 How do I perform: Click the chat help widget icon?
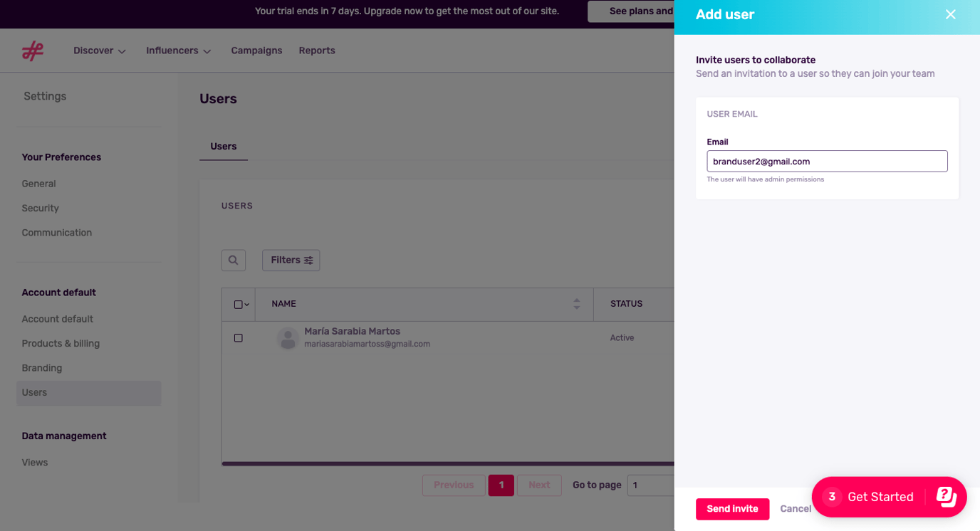pos(946,496)
